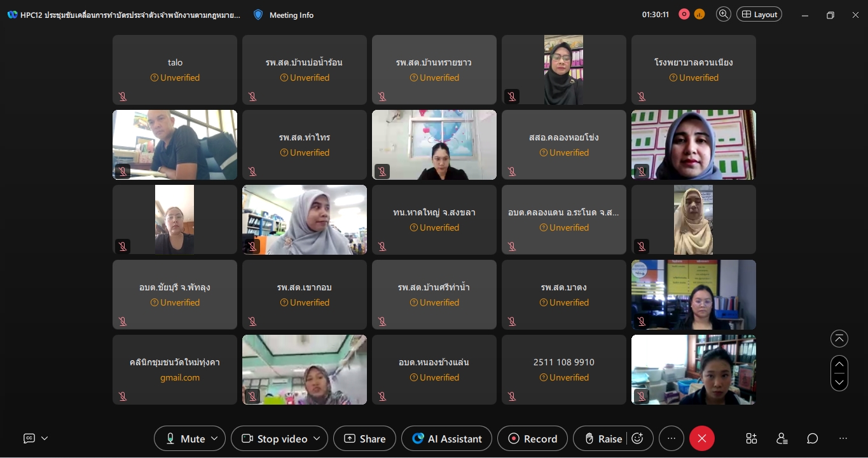Open the reactions emoji picker
The width and height of the screenshot is (868, 458).
(638, 438)
